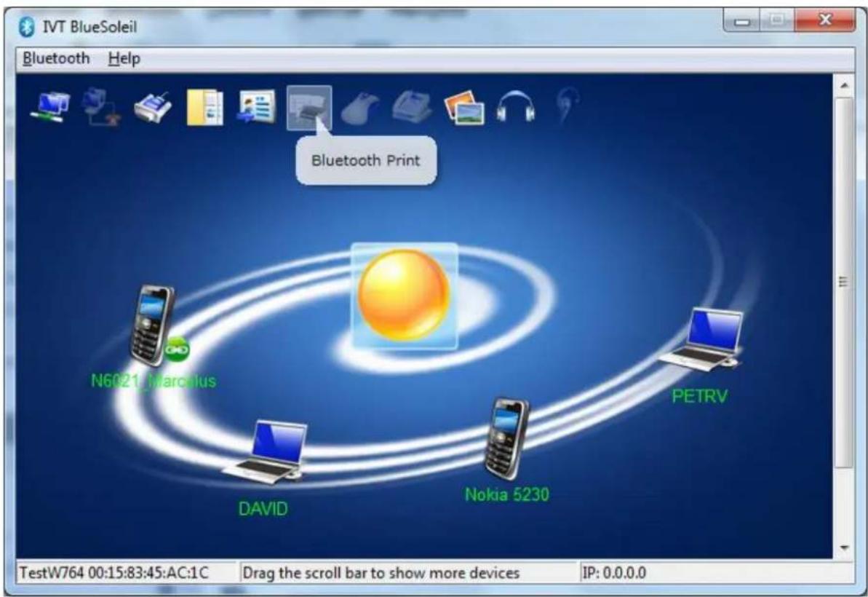Screen dimensions: 868x597
Task: Click the green connection link badge
Action: coord(177,349)
